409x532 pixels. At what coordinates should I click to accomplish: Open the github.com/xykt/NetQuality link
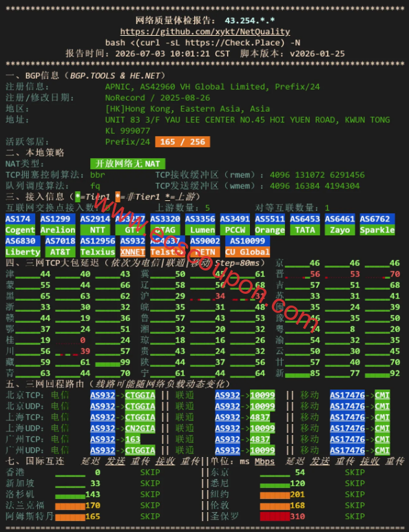(205, 32)
